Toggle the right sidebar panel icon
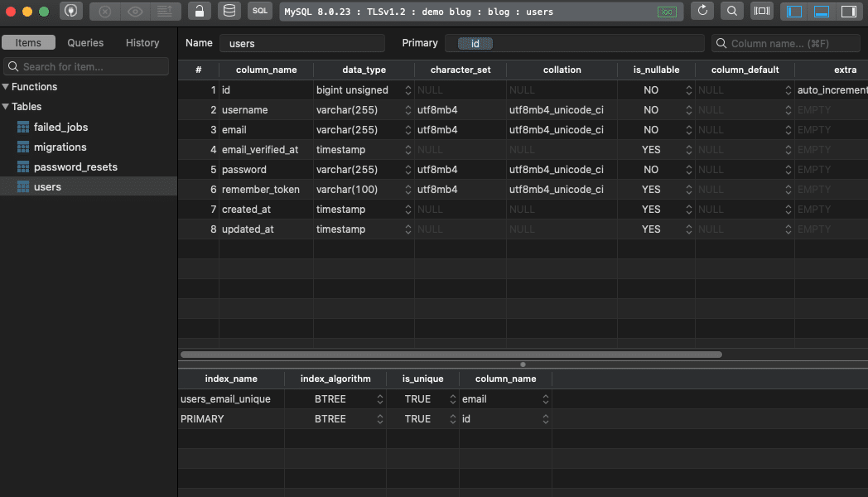This screenshot has height=497, width=868. [x=849, y=11]
